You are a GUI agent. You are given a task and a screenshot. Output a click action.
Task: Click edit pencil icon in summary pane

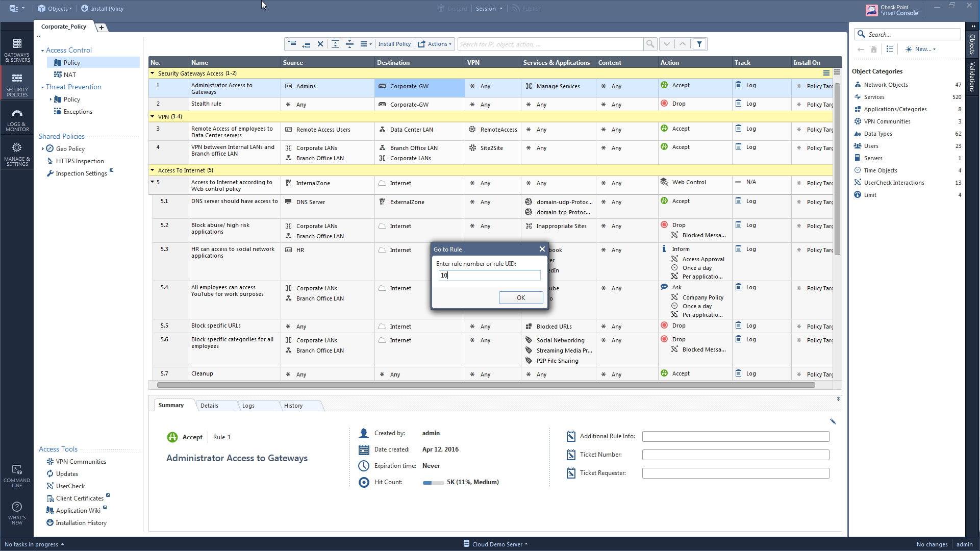pos(833,421)
